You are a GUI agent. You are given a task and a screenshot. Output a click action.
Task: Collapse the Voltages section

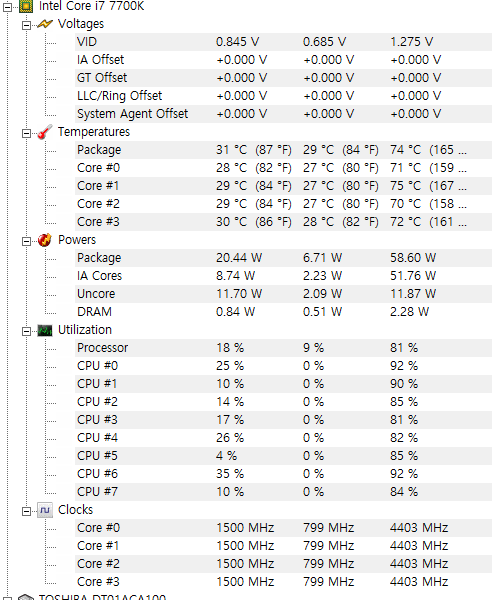point(26,25)
